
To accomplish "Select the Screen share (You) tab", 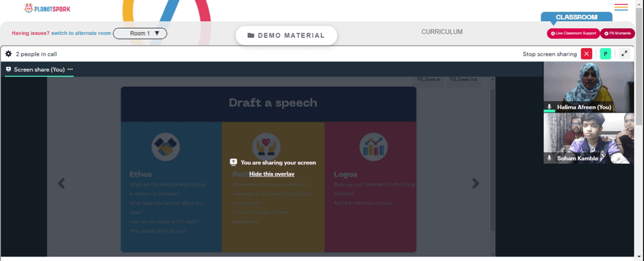I will (x=39, y=69).
